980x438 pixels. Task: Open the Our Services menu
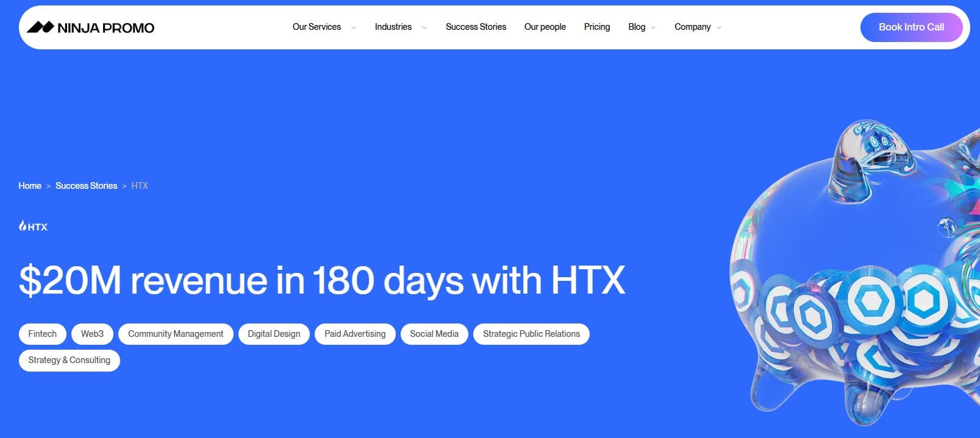317,27
